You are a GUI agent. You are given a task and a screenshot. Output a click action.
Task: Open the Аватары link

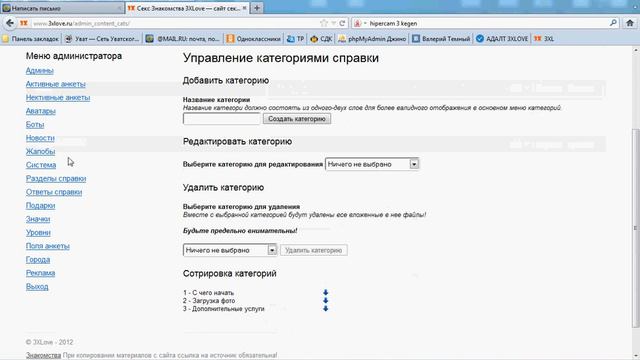[40, 111]
